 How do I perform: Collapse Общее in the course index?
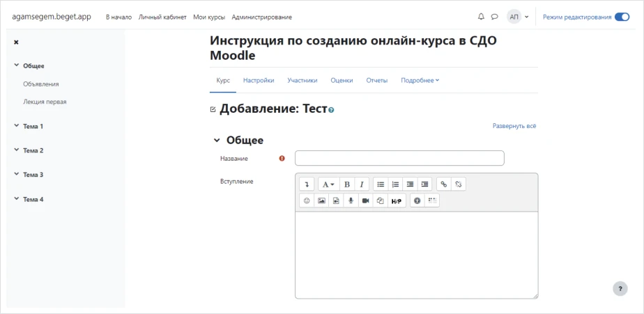(x=17, y=65)
